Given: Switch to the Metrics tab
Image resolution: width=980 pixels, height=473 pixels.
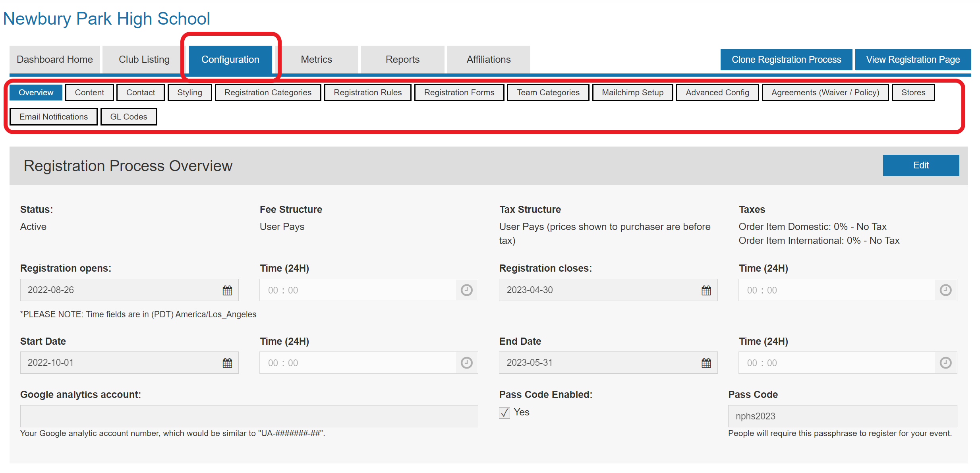Looking at the screenshot, I should 316,60.
